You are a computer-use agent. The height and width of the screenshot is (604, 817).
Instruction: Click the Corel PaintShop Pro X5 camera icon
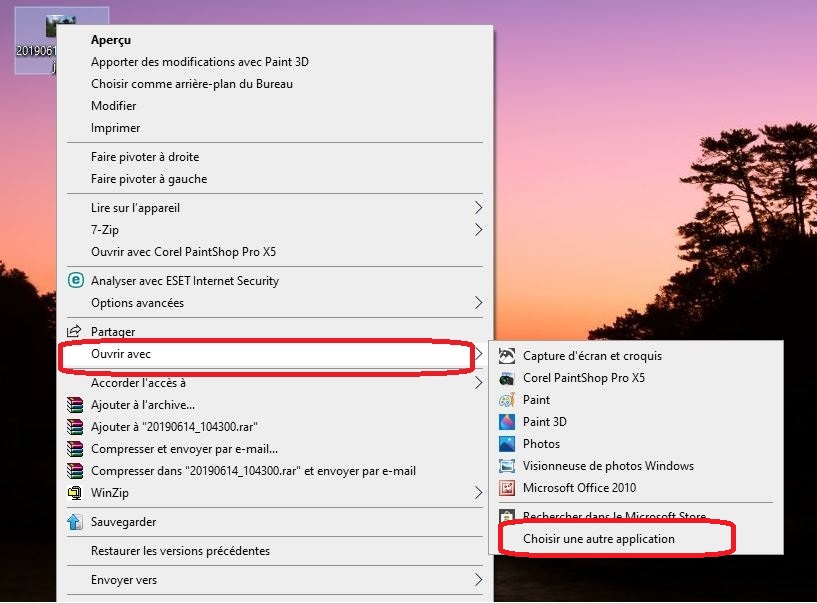[507, 378]
